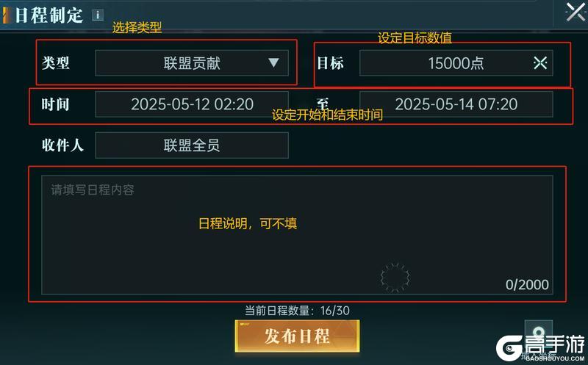
Task: Clear the 15000点 target value with X icon
Action: [540, 62]
